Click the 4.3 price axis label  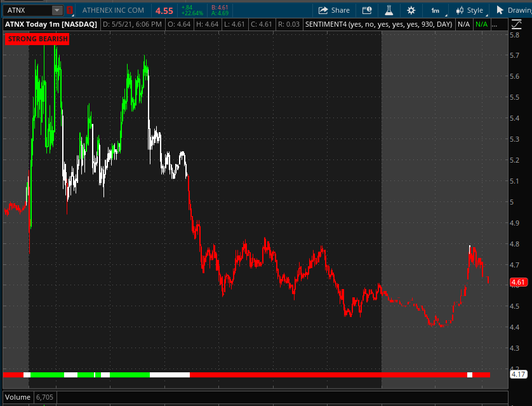click(x=514, y=348)
